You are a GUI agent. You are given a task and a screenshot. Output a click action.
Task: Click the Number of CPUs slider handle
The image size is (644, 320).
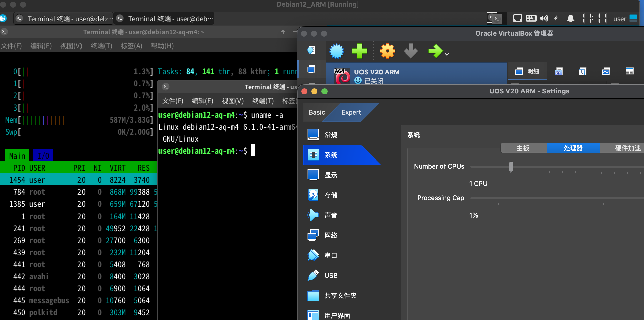coord(511,166)
